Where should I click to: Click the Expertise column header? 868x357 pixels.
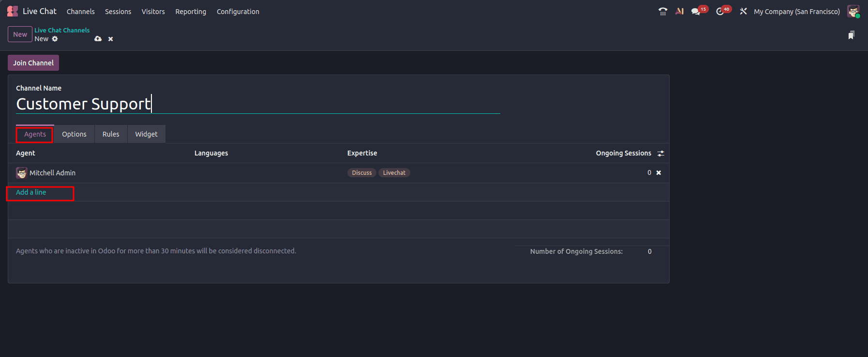tap(362, 153)
